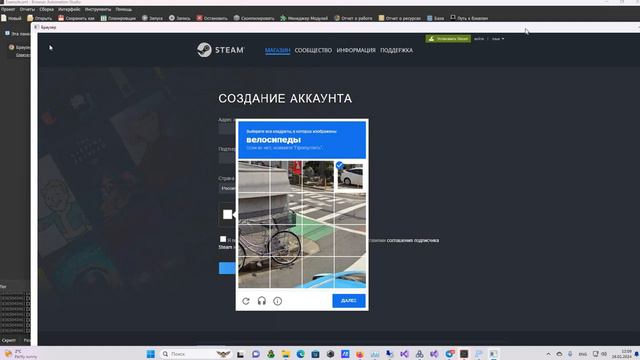Switch to the Скрипт tab at bottom left
The image size is (640, 360).
coord(9,340)
